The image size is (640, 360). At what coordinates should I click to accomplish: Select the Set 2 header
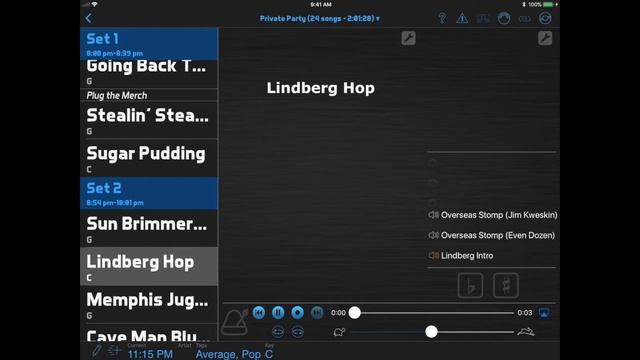149,193
